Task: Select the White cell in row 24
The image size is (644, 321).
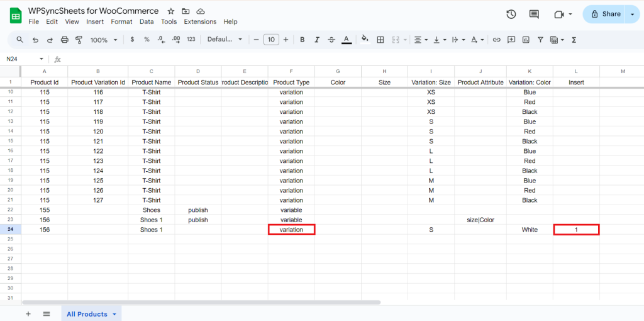Action: point(530,230)
